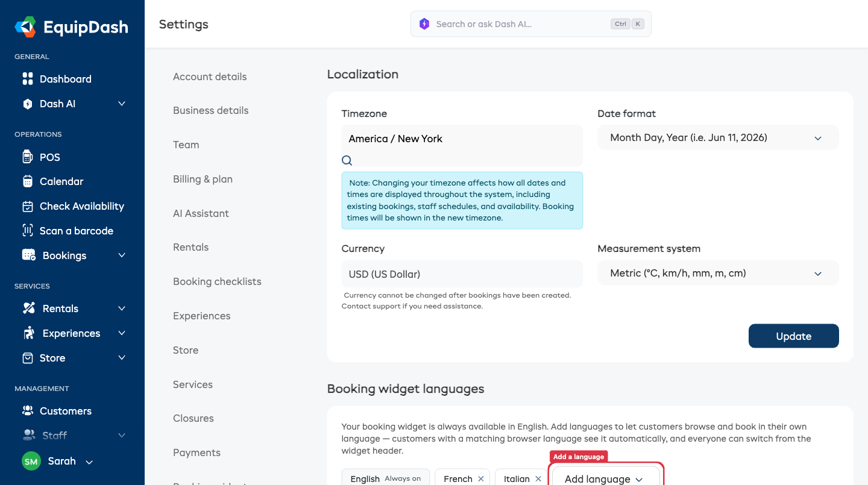The width and height of the screenshot is (868, 485).
Task: Expand the Rentals sidebar chevron
Action: tap(122, 308)
